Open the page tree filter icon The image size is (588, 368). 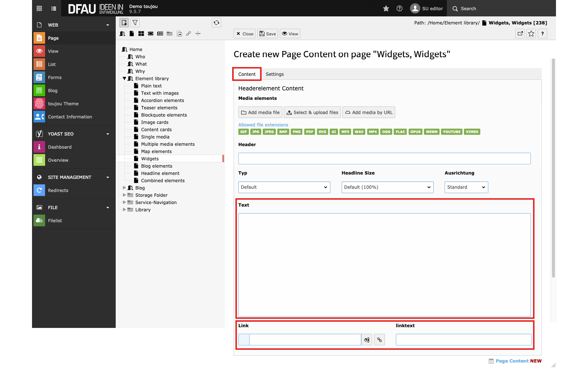[x=135, y=23]
